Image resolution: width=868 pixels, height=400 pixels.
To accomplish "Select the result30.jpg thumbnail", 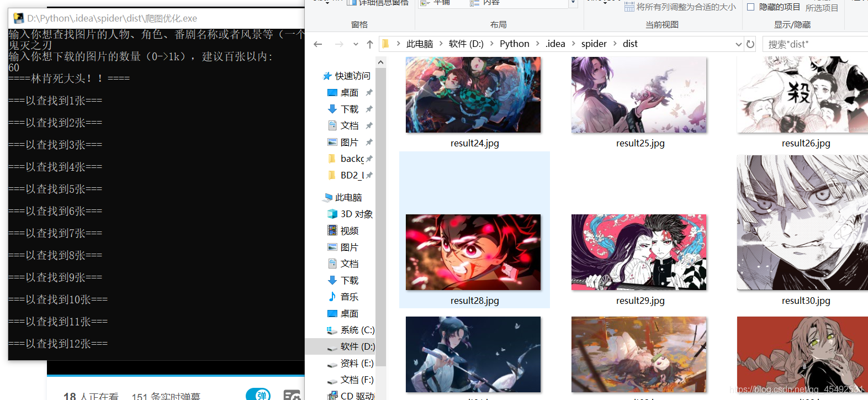I will click(802, 223).
